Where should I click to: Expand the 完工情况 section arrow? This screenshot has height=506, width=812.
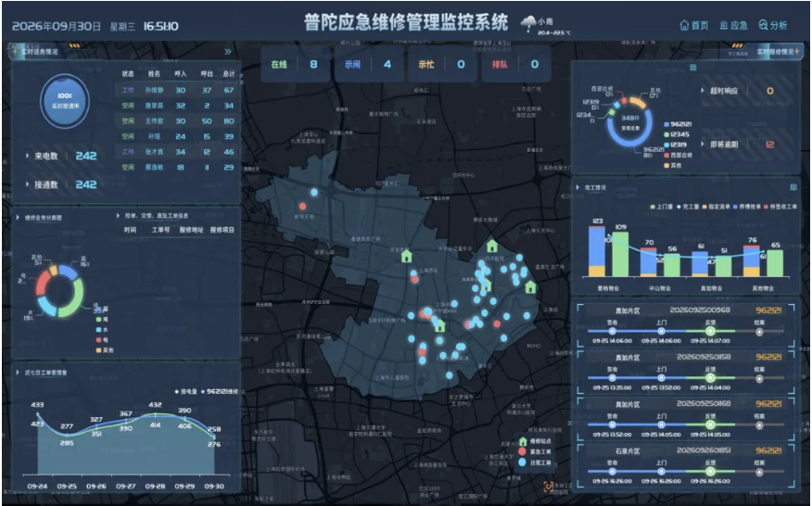pos(577,187)
